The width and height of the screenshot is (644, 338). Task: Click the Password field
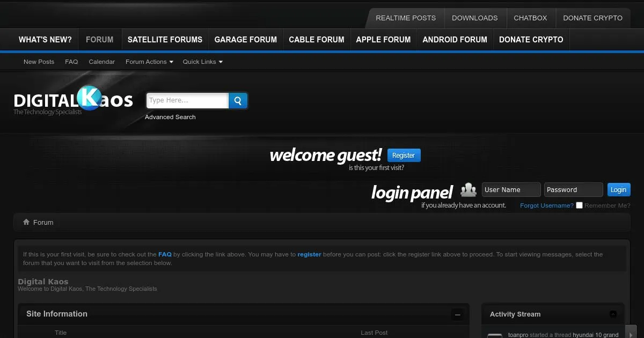[x=573, y=189]
